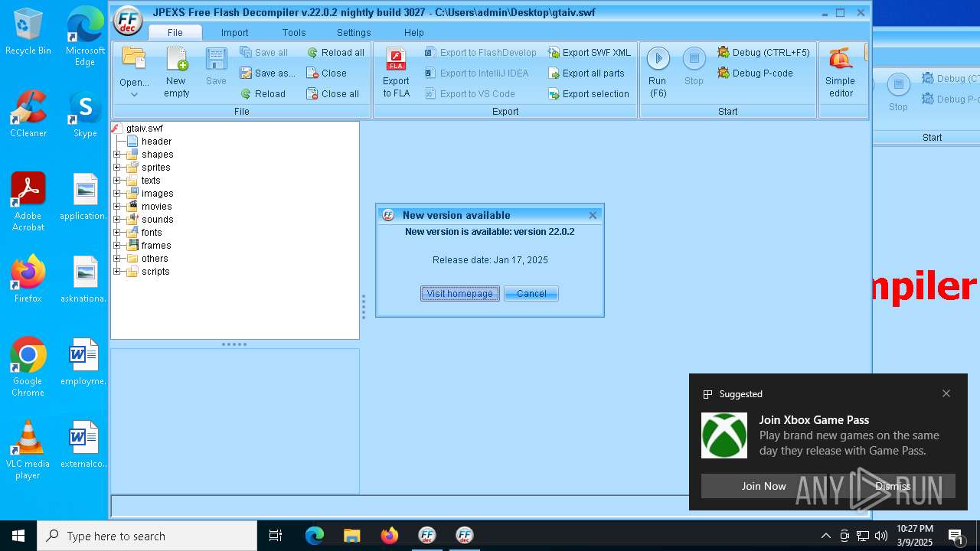Screen dimensions: 980x551
Task: Start Debug P-code
Action: point(755,73)
